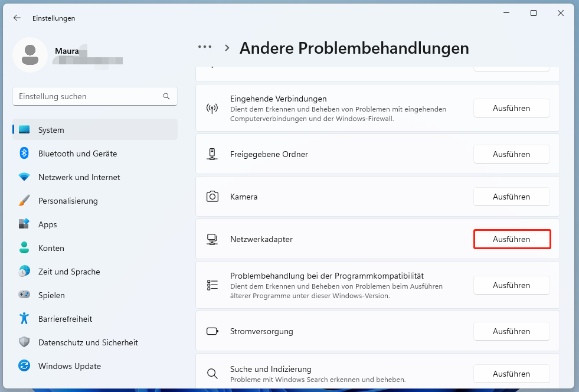
Task: Run the Programmkompatibilität troubleshooter
Action: click(512, 285)
